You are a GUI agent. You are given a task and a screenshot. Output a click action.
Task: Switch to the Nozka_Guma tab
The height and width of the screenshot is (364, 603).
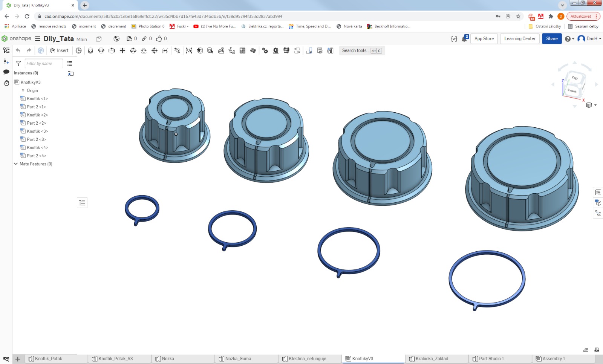tap(238, 359)
